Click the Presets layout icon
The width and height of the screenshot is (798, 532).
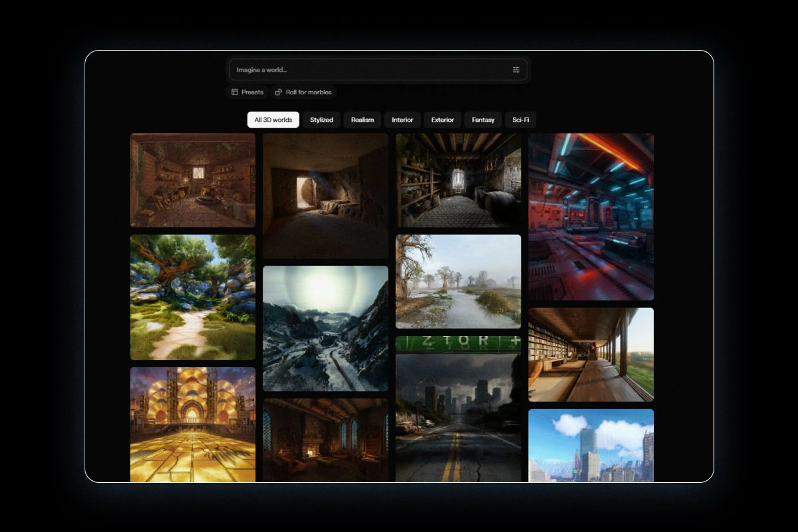click(x=234, y=92)
